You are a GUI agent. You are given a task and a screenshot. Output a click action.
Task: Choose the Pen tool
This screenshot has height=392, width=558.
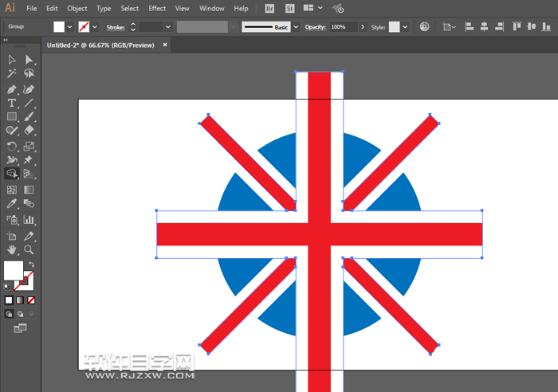pyautogui.click(x=12, y=88)
